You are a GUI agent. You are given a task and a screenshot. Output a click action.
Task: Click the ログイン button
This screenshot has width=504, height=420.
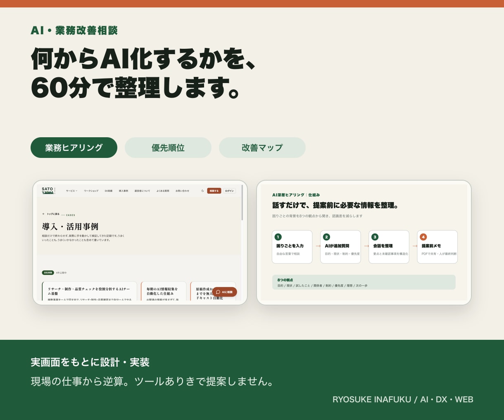(x=229, y=191)
